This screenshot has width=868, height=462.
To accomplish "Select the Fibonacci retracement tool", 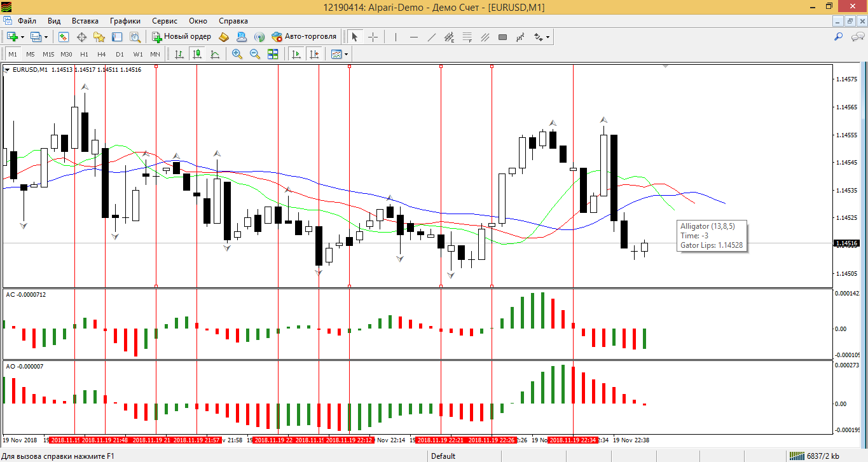I will [467, 37].
